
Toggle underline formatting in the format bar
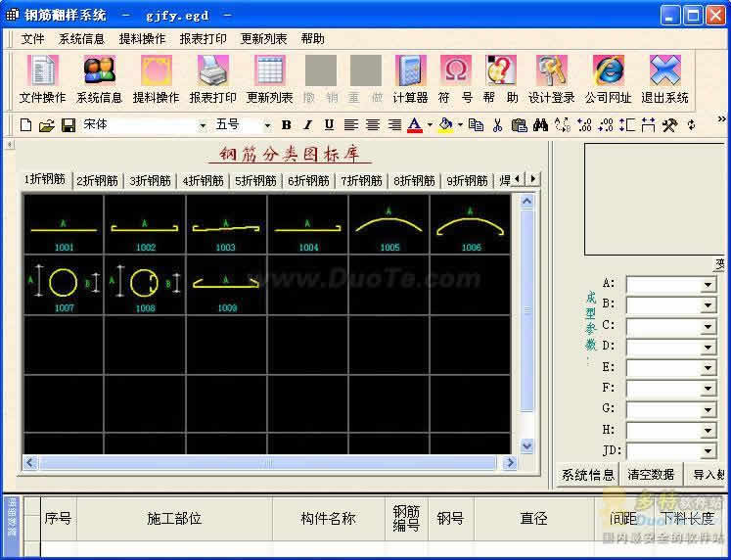coord(329,125)
